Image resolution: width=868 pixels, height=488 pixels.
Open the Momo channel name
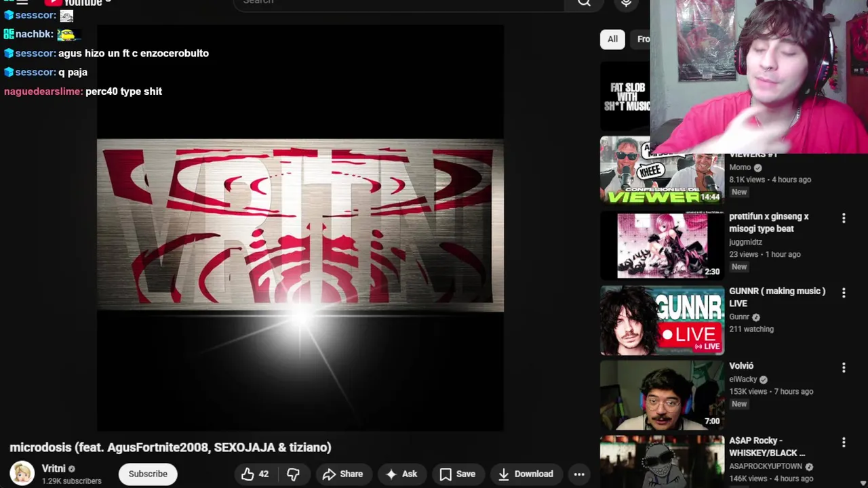[740, 167]
